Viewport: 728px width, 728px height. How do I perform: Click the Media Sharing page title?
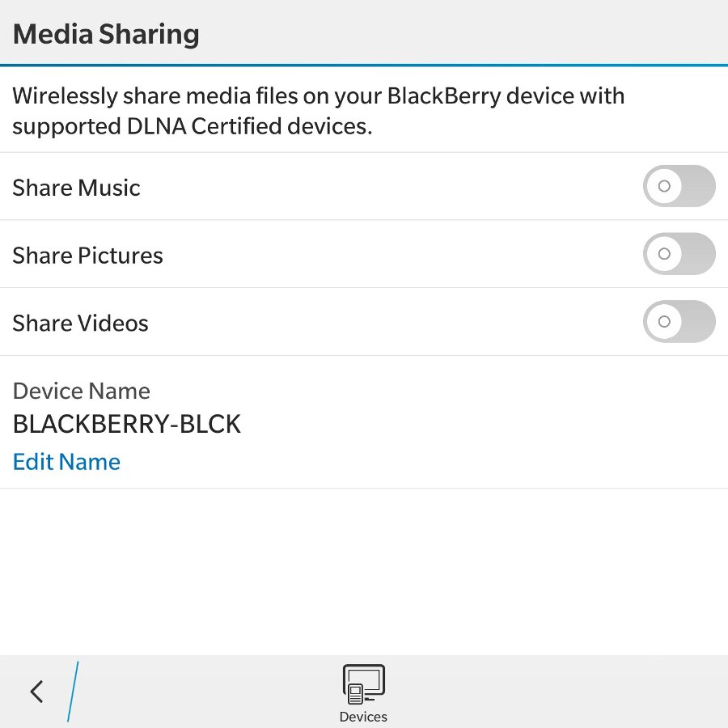pyautogui.click(x=106, y=34)
